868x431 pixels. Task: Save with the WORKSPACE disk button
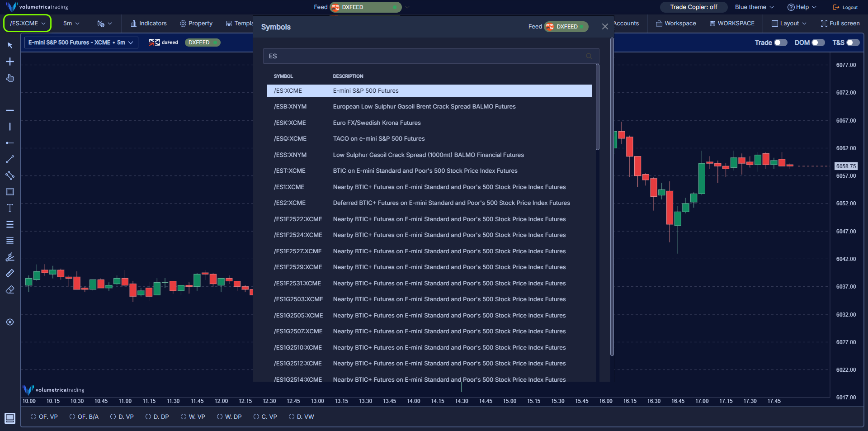732,24
